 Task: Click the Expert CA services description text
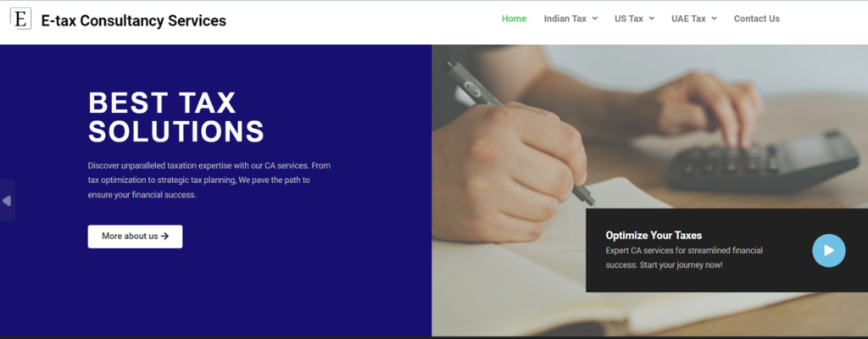click(684, 258)
